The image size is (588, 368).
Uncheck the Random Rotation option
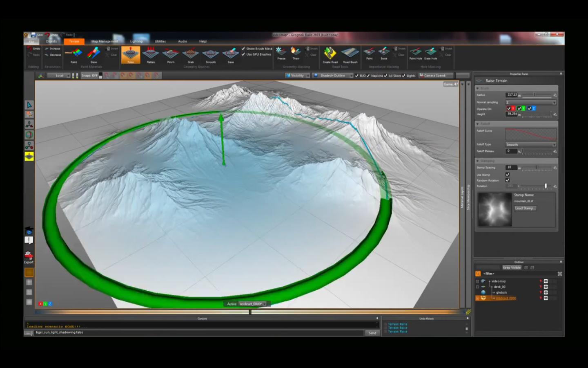point(508,180)
